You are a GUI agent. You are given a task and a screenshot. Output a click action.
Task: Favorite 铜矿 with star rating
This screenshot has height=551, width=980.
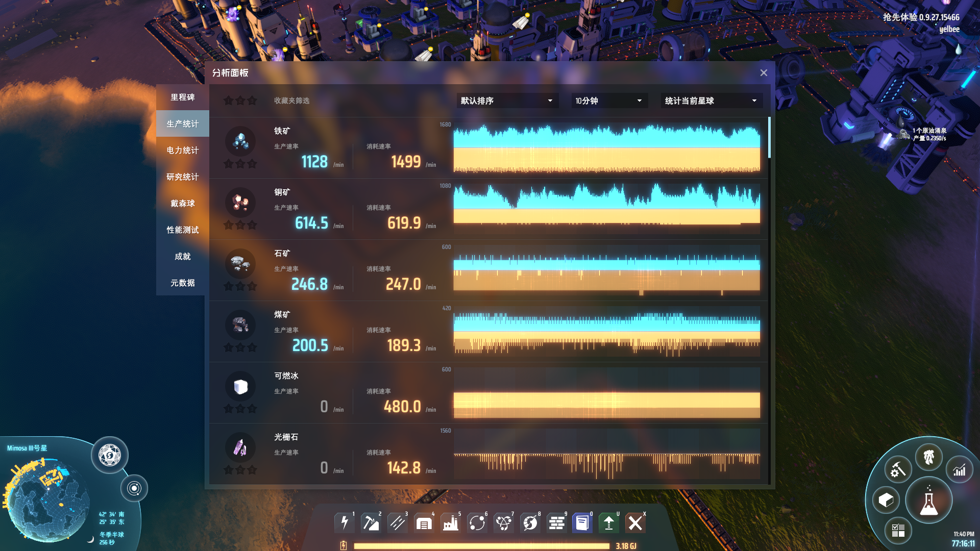[240, 225]
